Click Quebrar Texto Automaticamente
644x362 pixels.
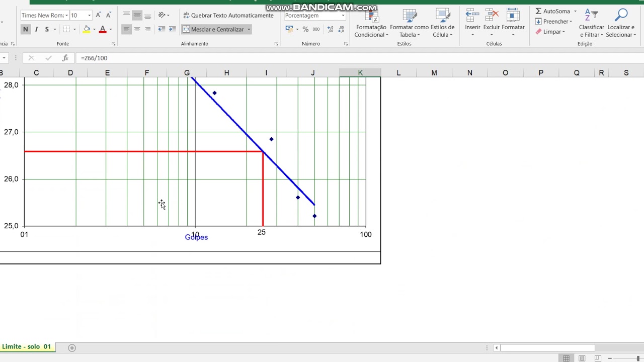pyautogui.click(x=228, y=16)
